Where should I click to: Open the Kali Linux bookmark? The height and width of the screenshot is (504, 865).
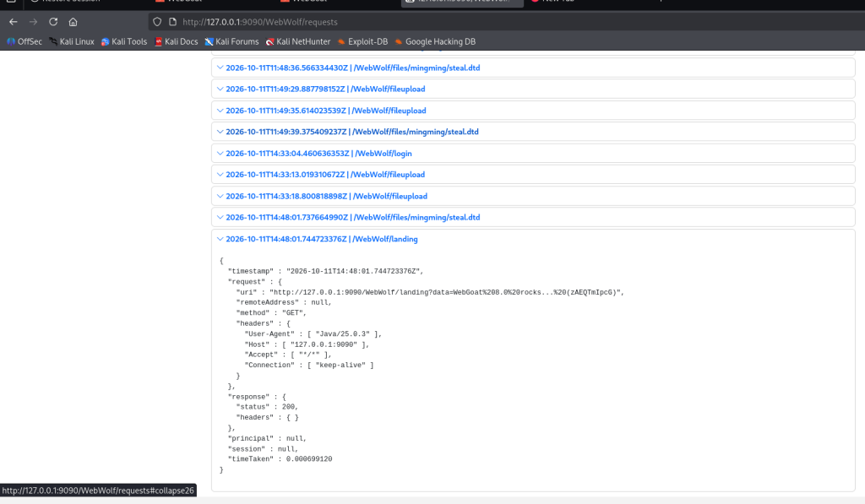coord(72,41)
